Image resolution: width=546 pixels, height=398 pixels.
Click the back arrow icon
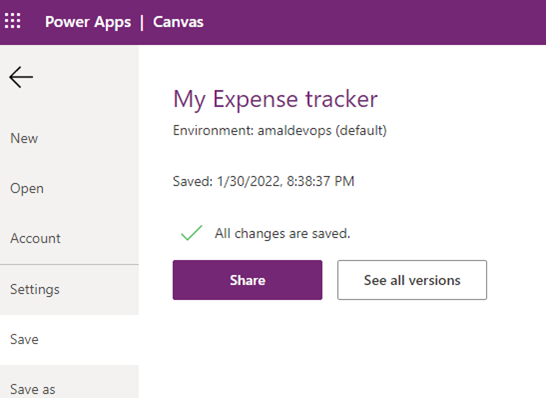21,77
